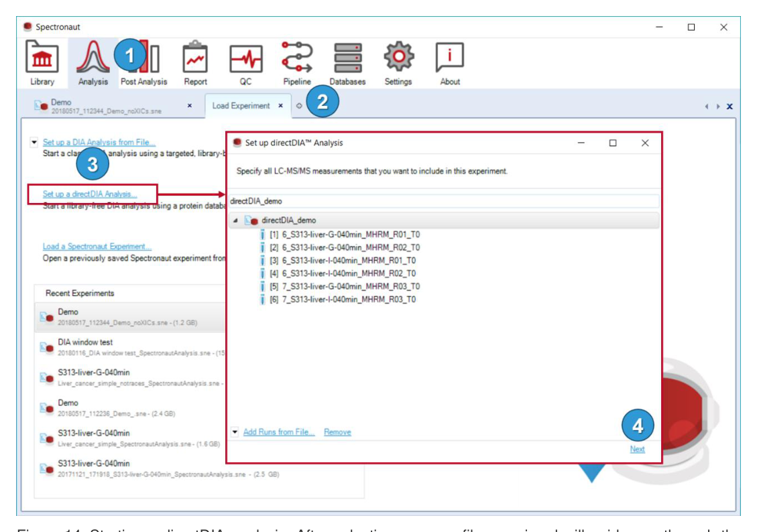Click the experiment name field directDIA_demo

444,201
